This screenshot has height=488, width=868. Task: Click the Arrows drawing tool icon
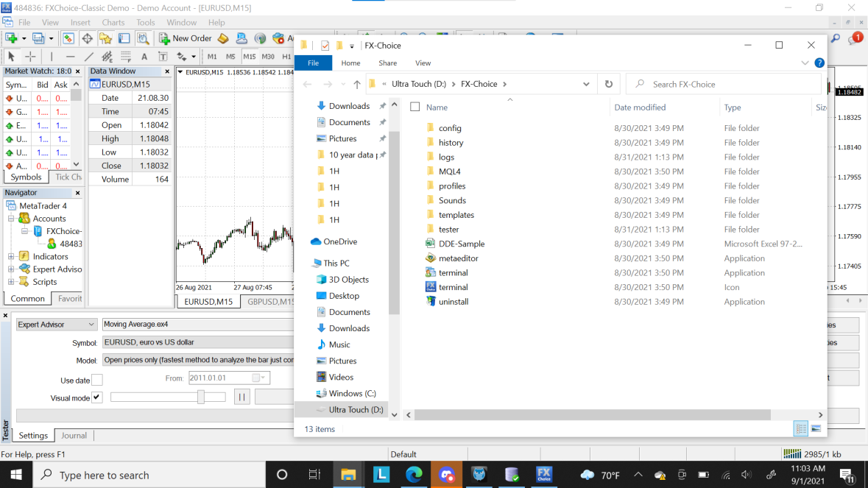click(x=181, y=57)
